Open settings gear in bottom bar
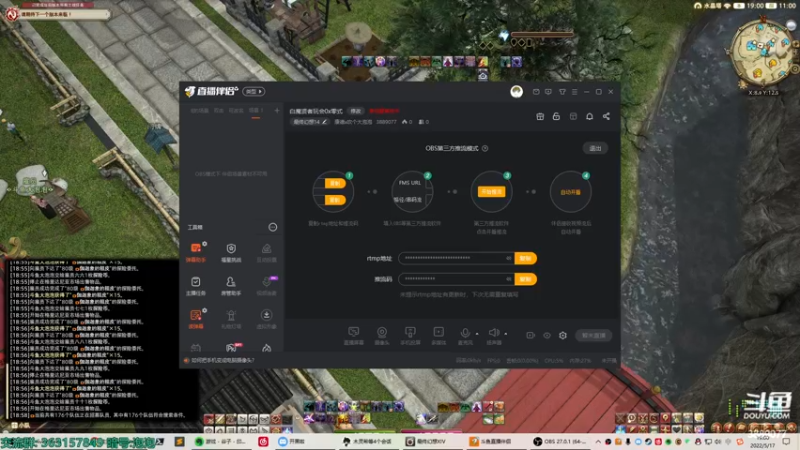Screen dimensions: 800x450 click(x=563, y=335)
